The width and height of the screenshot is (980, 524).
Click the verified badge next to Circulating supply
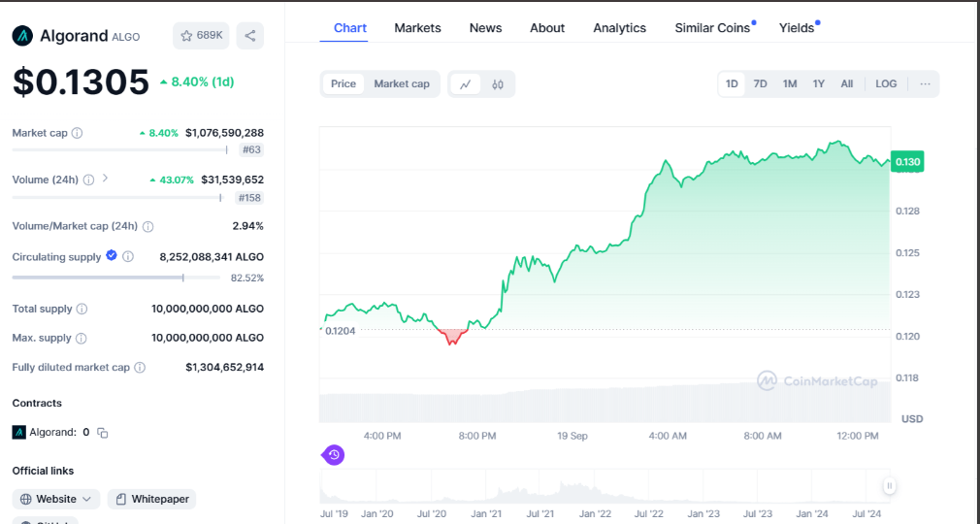point(112,255)
